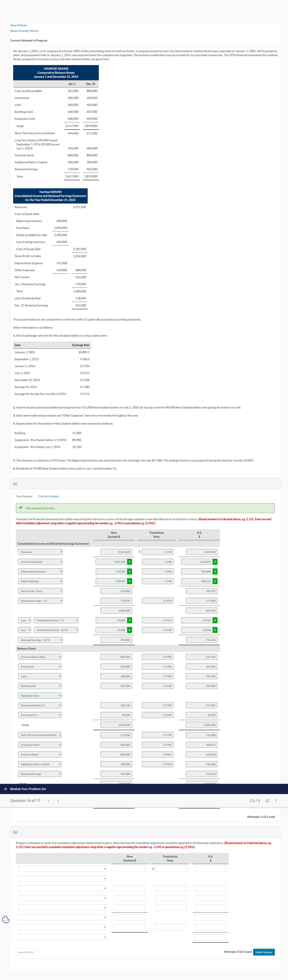Expand the first empty dropdown in part (b)
Image resolution: width=288 pixels, height=980 pixels.
(62, 868)
